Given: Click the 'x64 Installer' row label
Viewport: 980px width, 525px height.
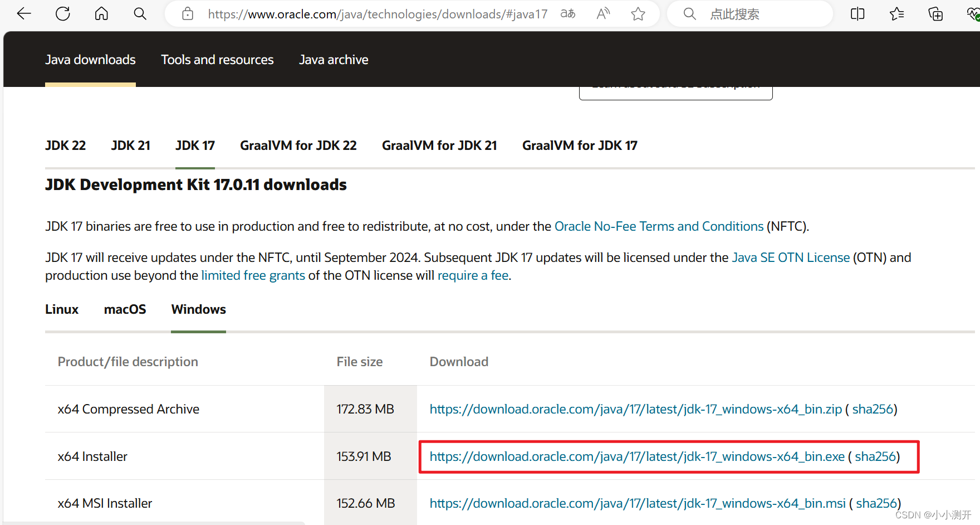Looking at the screenshot, I should [92, 456].
